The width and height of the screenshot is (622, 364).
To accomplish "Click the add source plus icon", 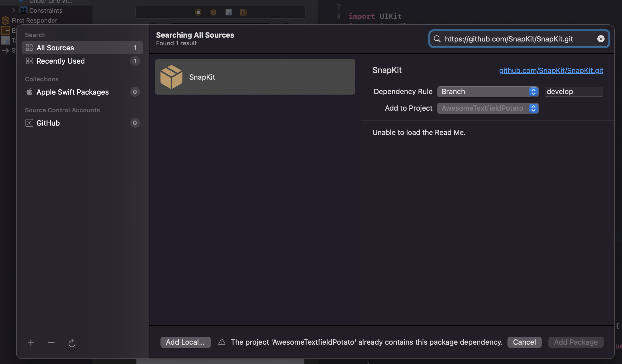I will 31,343.
